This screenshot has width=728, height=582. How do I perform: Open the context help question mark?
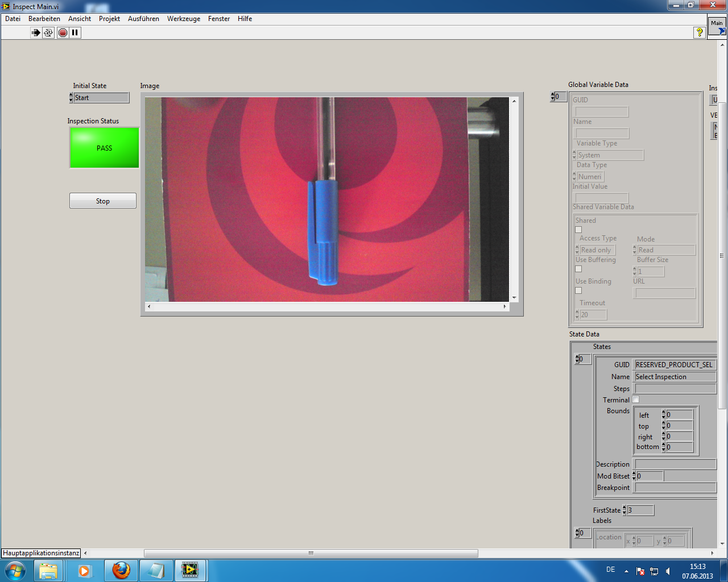(700, 32)
